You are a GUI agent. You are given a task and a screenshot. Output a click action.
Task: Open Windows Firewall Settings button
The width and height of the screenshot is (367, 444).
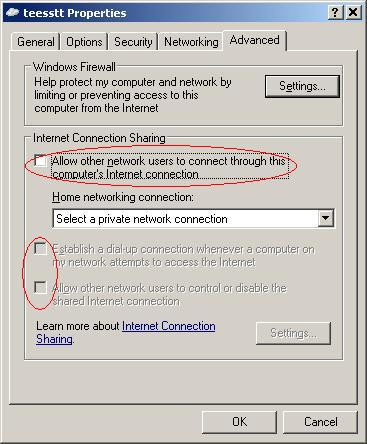(302, 86)
